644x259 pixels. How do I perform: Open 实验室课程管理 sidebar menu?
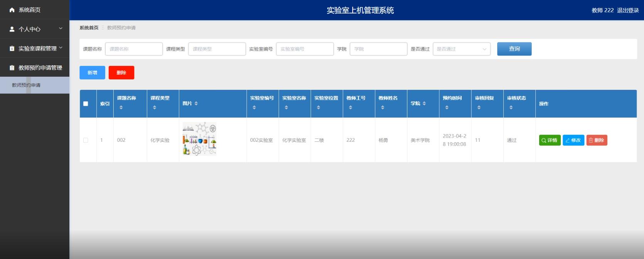click(x=35, y=48)
